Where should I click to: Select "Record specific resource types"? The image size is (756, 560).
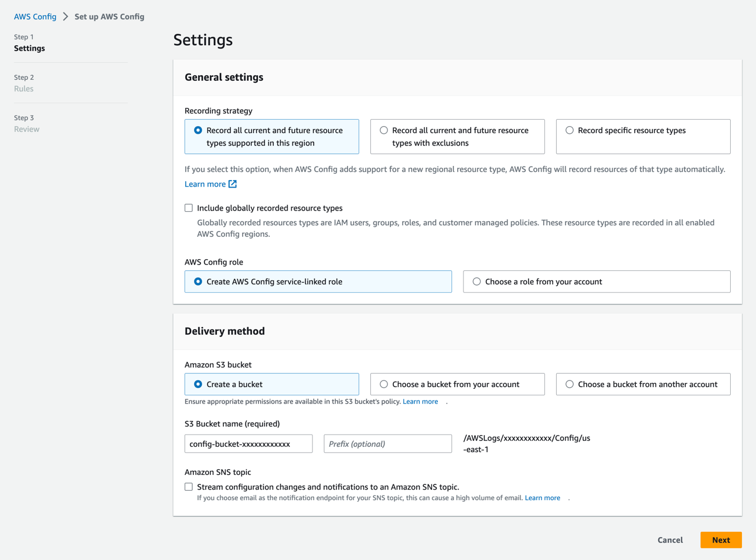point(570,130)
